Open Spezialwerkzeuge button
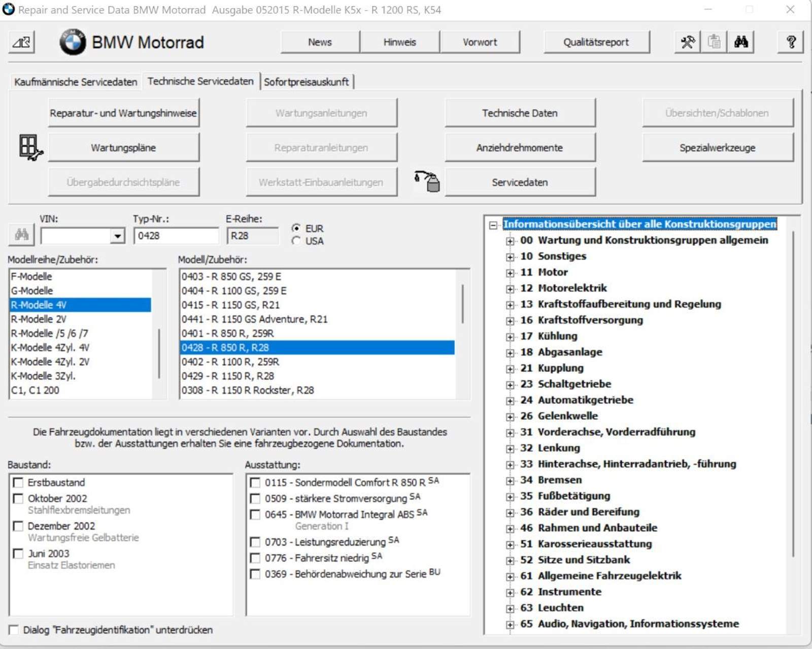812x649 pixels. tap(718, 148)
